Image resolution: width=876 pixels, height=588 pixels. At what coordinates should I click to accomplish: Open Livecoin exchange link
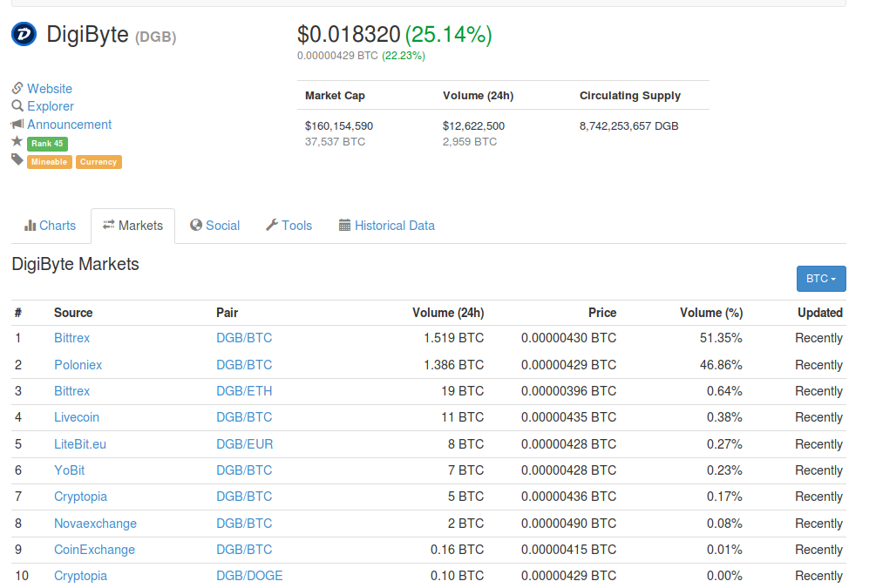[77, 417]
